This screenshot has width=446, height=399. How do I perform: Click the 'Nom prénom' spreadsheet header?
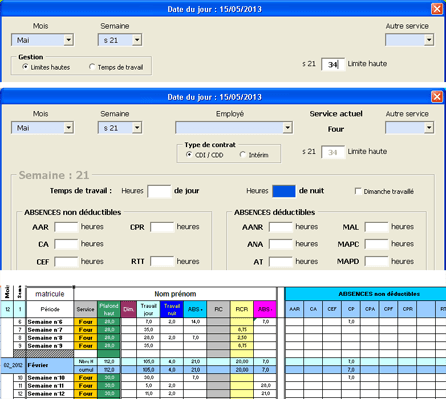tap(175, 294)
